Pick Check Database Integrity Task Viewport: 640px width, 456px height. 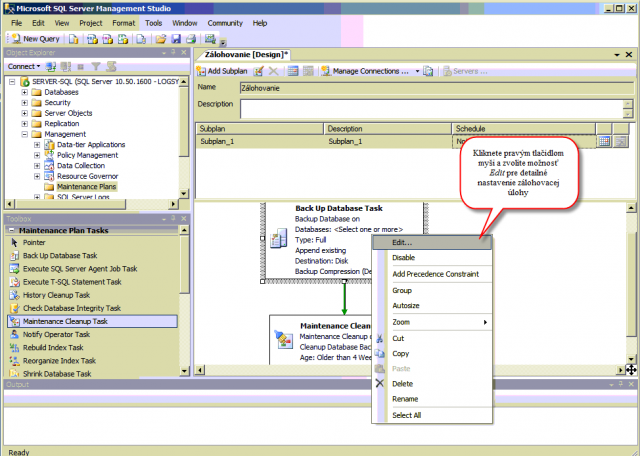[x=93, y=308]
